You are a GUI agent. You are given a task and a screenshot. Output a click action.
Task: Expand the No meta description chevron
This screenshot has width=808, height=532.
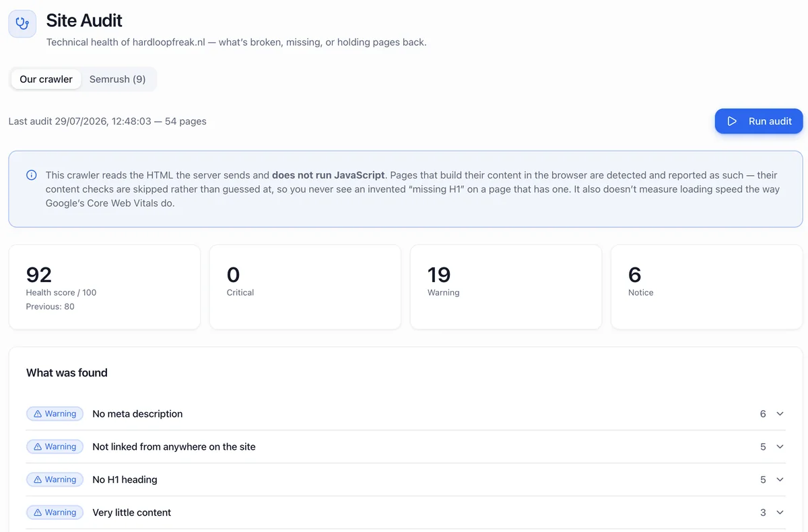(780, 414)
